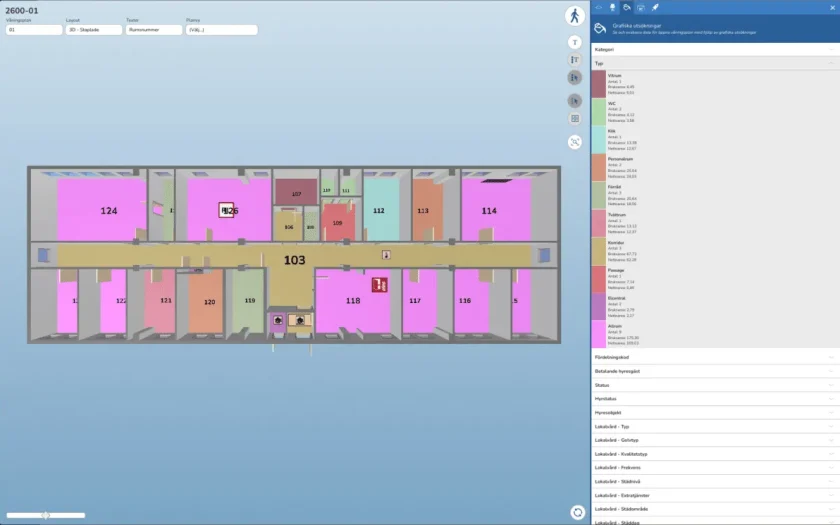Screen dimensions: 840x525
Task: Open the Layout dropdown showing 3D - Staplade
Action: pyautogui.click(x=94, y=30)
